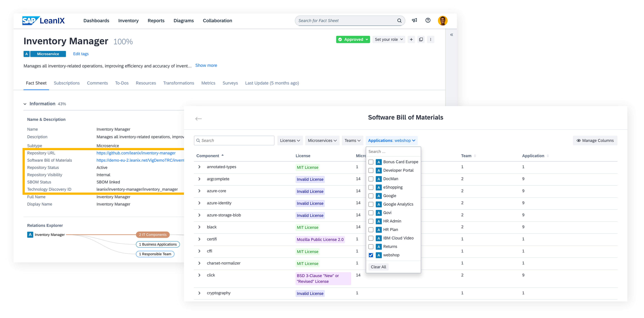Open the Licenses filter dropdown
The image size is (644, 318).
click(290, 141)
